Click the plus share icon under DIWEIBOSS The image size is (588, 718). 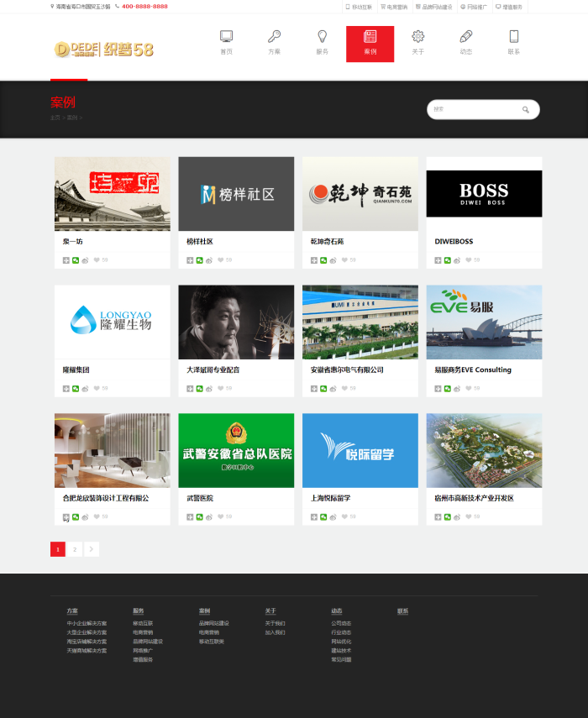438,260
